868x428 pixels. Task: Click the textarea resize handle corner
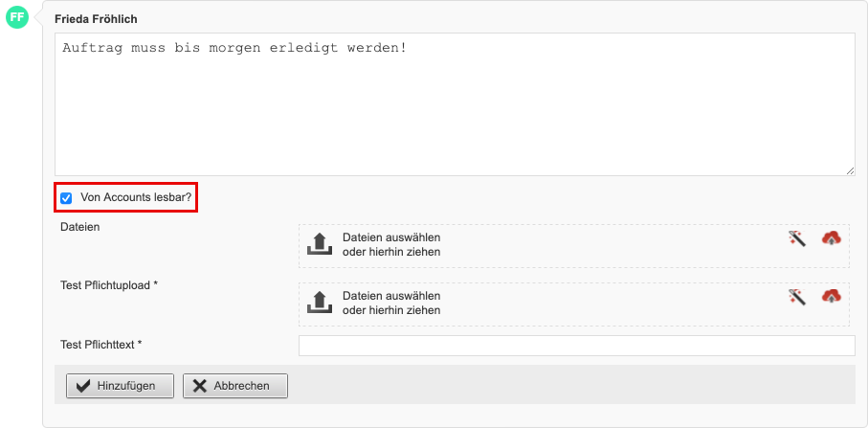pos(850,171)
